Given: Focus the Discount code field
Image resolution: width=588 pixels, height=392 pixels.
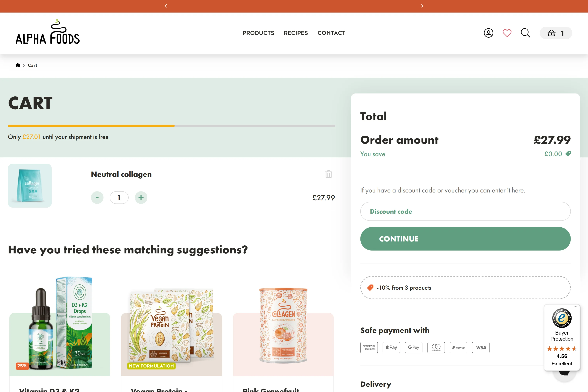Looking at the screenshot, I should pos(465,211).
